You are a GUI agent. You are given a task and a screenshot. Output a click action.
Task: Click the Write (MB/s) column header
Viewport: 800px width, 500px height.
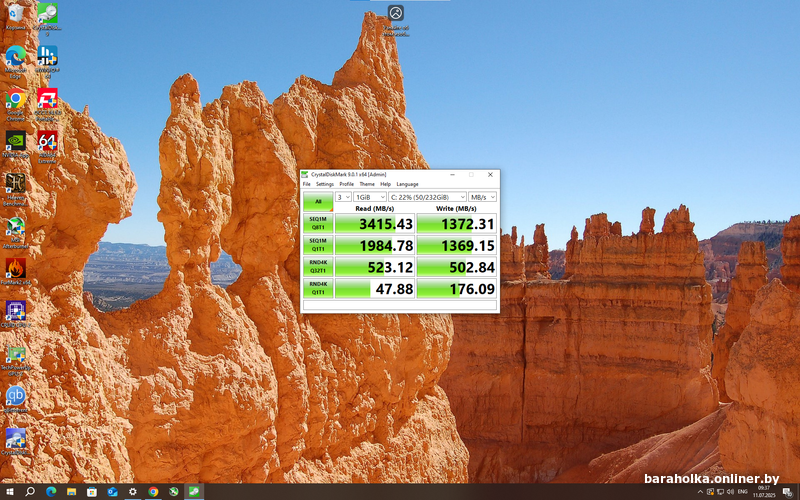(457, 209)
